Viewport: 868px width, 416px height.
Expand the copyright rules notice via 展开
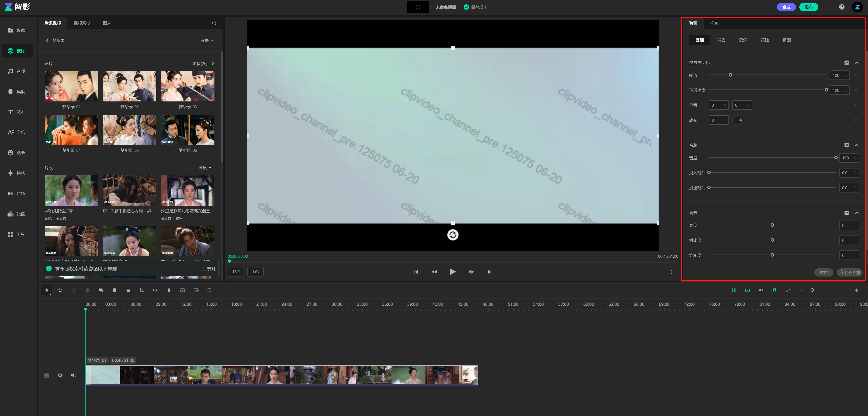click(211, 268)
